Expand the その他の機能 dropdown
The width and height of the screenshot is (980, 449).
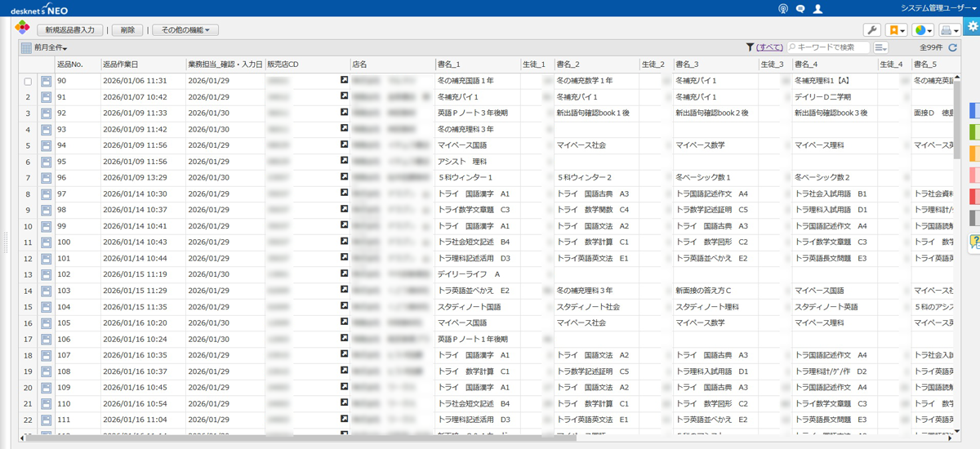(185, 30)
